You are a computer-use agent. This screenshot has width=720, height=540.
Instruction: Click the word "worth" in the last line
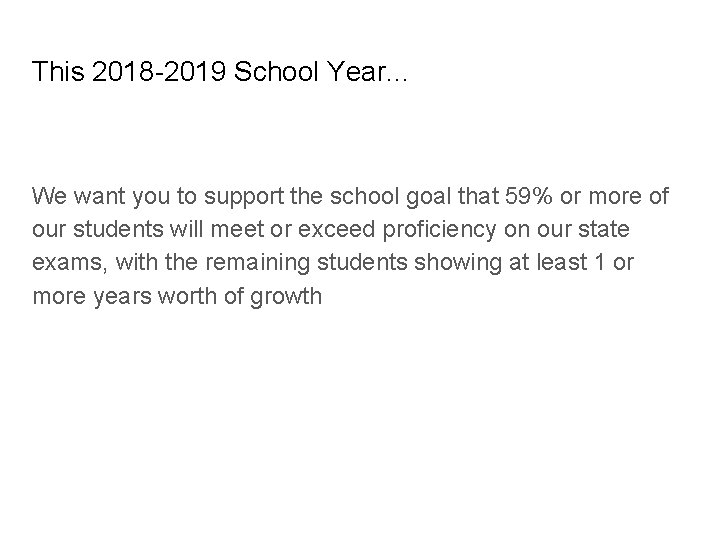[195, 296]
